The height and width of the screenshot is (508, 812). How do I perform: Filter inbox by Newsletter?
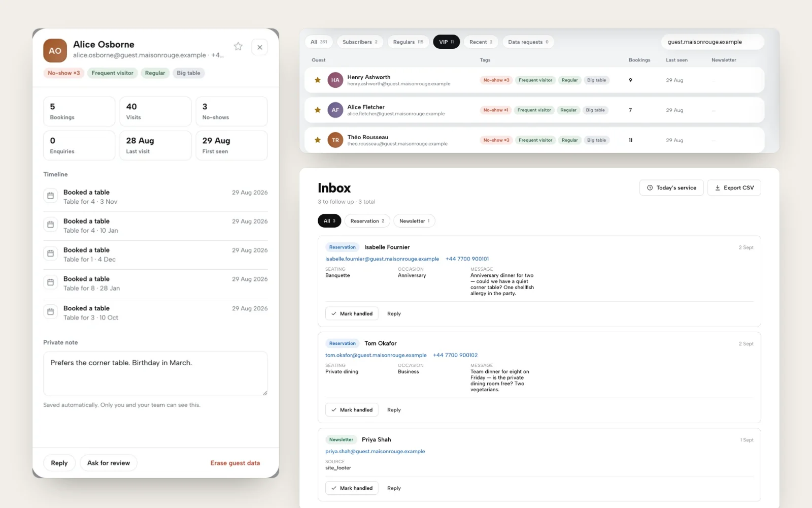tap(415, 221)
